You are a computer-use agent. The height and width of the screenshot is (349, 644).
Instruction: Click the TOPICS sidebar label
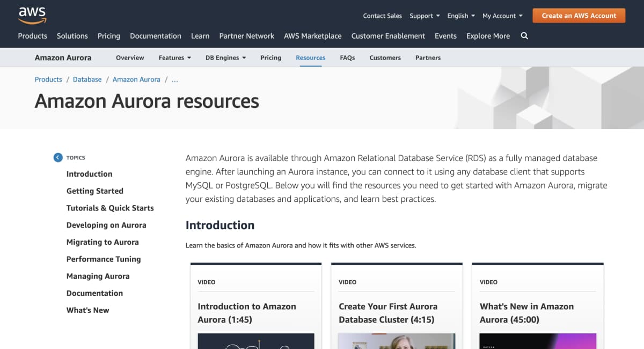(x=76, y=158)
